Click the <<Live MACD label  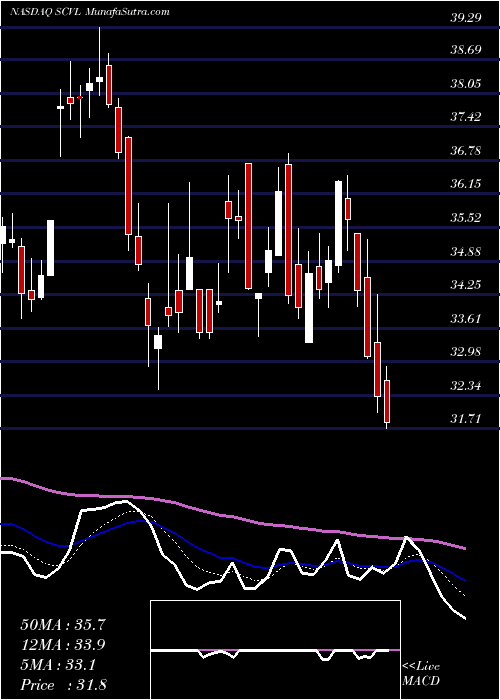421,674
